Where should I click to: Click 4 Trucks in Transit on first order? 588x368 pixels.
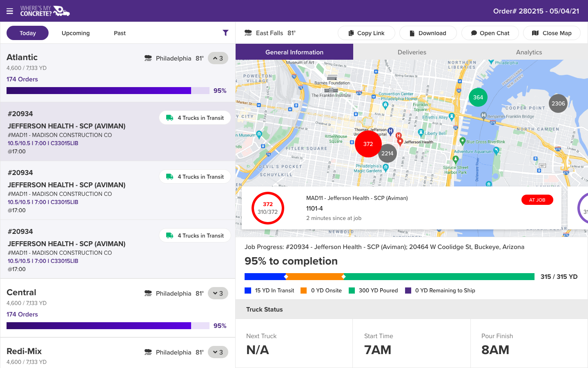pyautogui.click(x=195, y=118)
